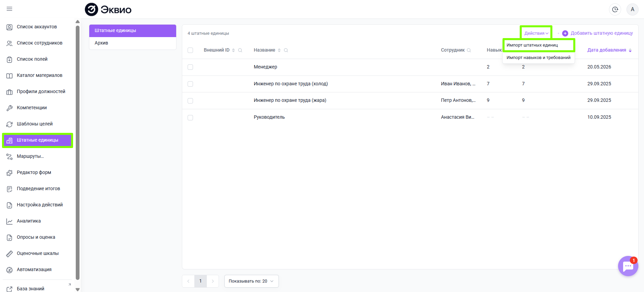Open Профили должностей briefcase icon

9,92
